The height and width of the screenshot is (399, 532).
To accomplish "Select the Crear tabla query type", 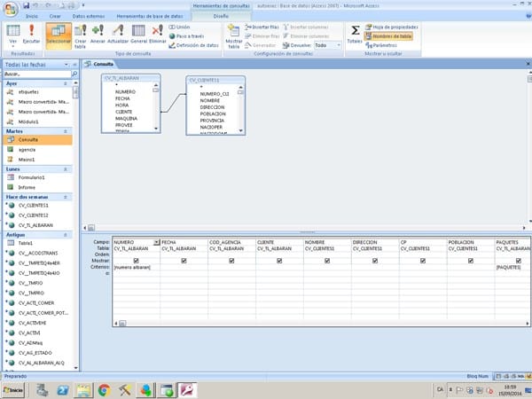I will pyautogui.click(x=80, y=34).
